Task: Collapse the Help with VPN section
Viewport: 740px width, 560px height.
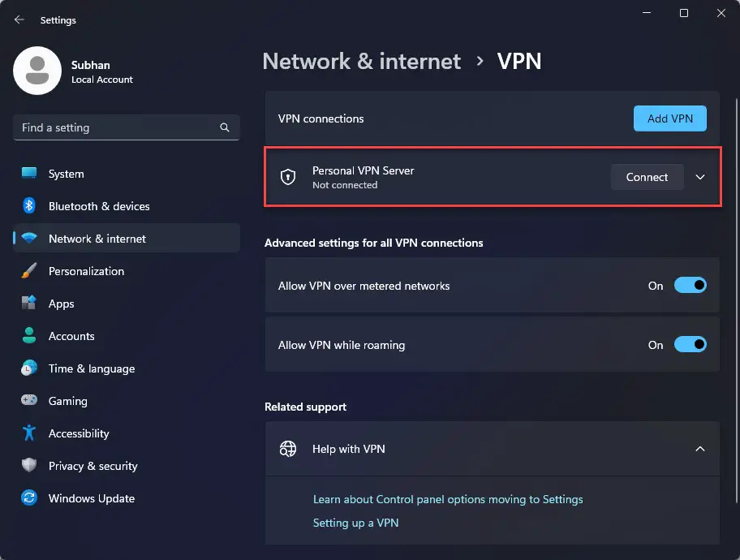Action: pyautogui.click(x=700, y=449)
